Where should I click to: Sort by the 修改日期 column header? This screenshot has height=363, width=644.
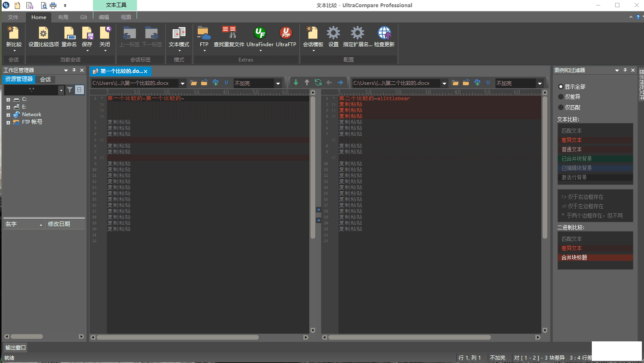click(x=64, y=224)
